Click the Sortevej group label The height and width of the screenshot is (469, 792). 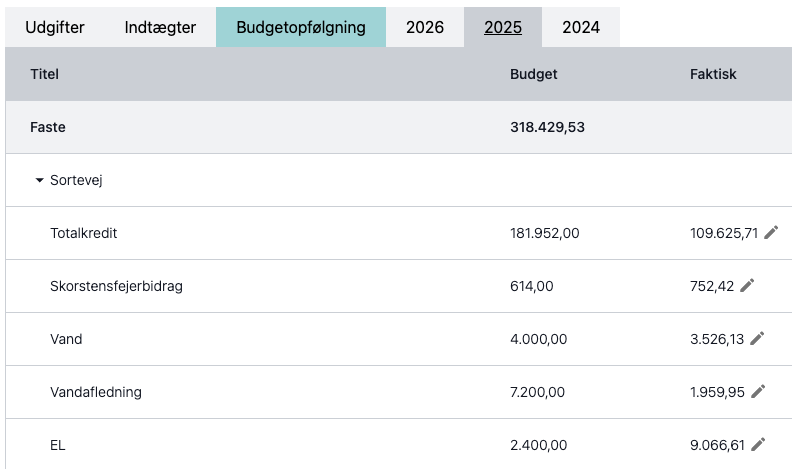(x=76, y=180)
